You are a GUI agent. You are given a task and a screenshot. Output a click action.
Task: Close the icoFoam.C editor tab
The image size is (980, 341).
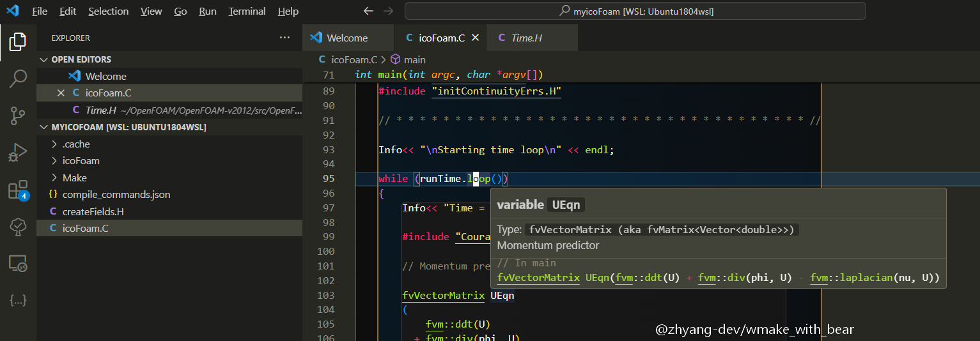[475, 38]
